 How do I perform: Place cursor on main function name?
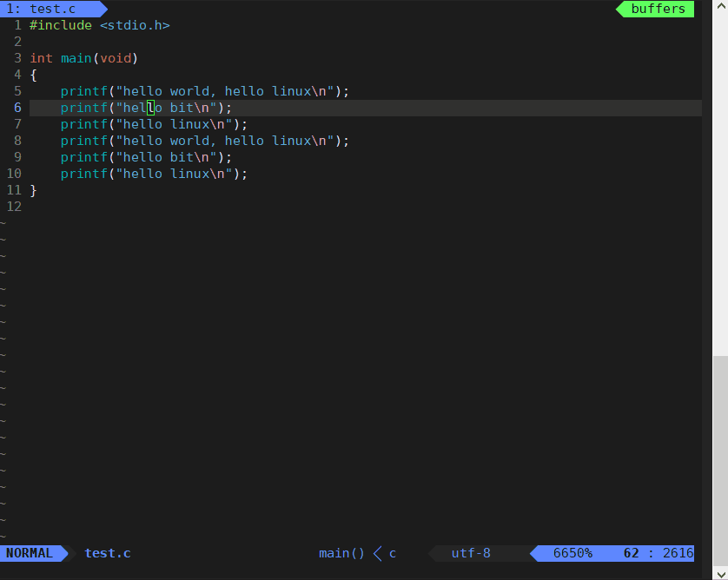tap(76, 58)
